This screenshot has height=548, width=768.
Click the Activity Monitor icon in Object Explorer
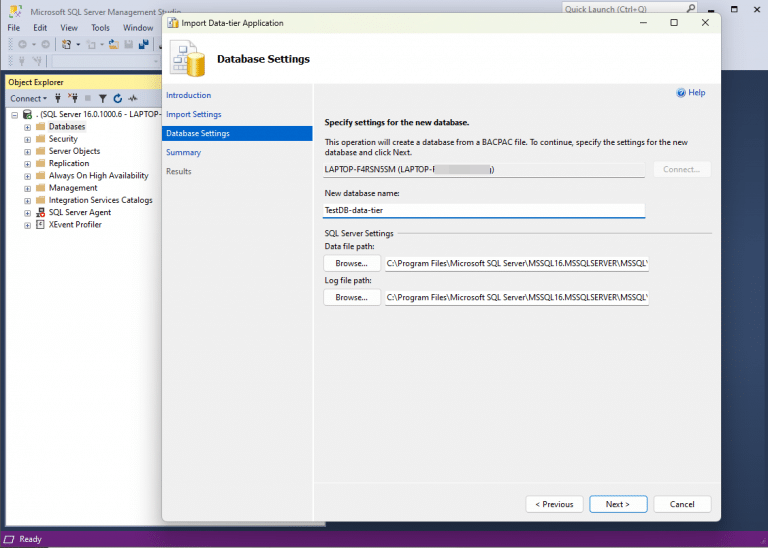point(133,98)
